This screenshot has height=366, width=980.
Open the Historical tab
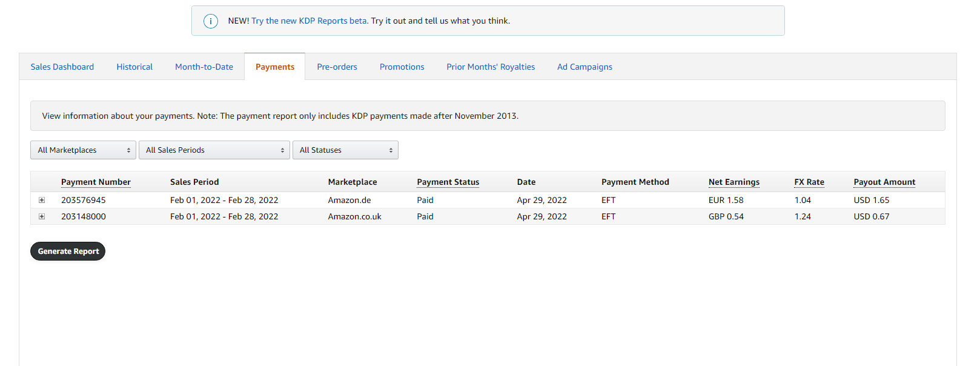tap(134, 67)
